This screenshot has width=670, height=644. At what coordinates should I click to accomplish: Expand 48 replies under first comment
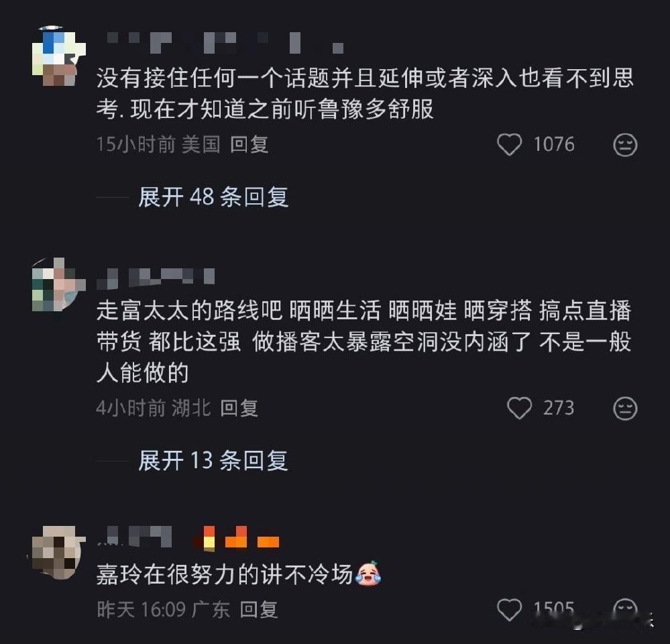(x=213, y=197)
